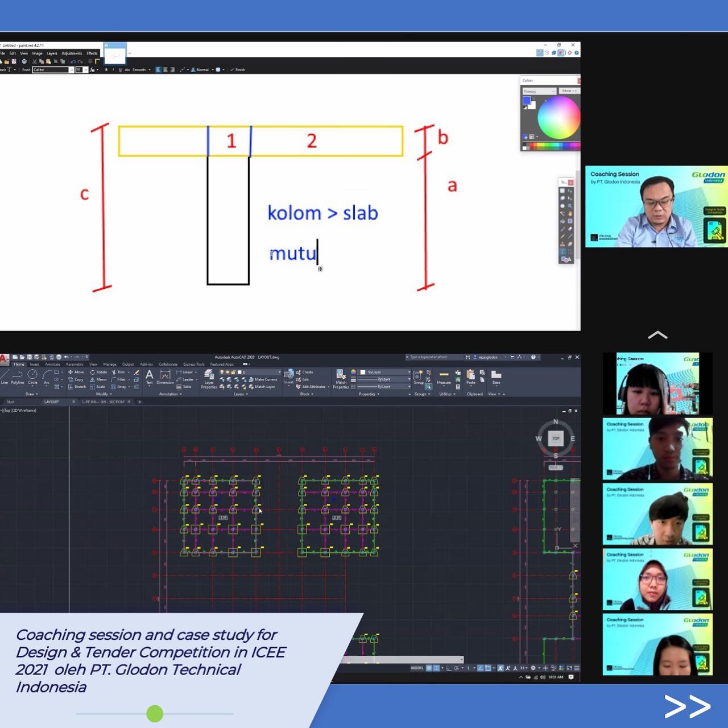Choose the Copy command in Modify panel
Screen dimensions: 728x728
tap(76, 379)
